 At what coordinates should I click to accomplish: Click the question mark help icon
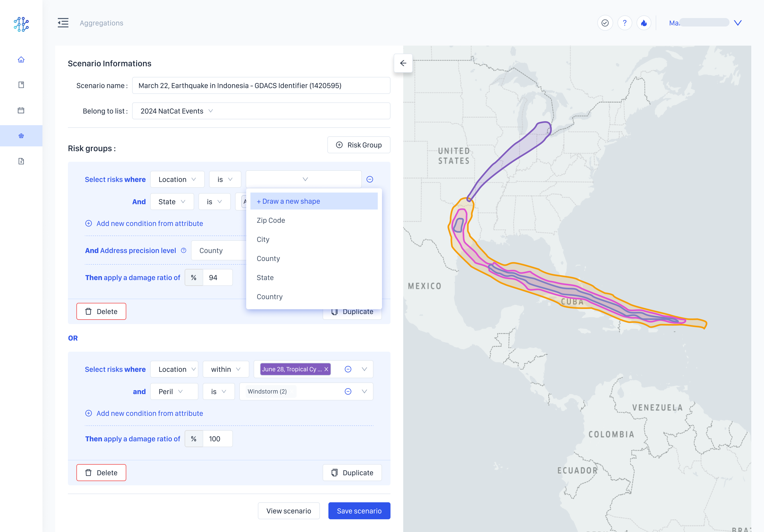tap(624, 23)
